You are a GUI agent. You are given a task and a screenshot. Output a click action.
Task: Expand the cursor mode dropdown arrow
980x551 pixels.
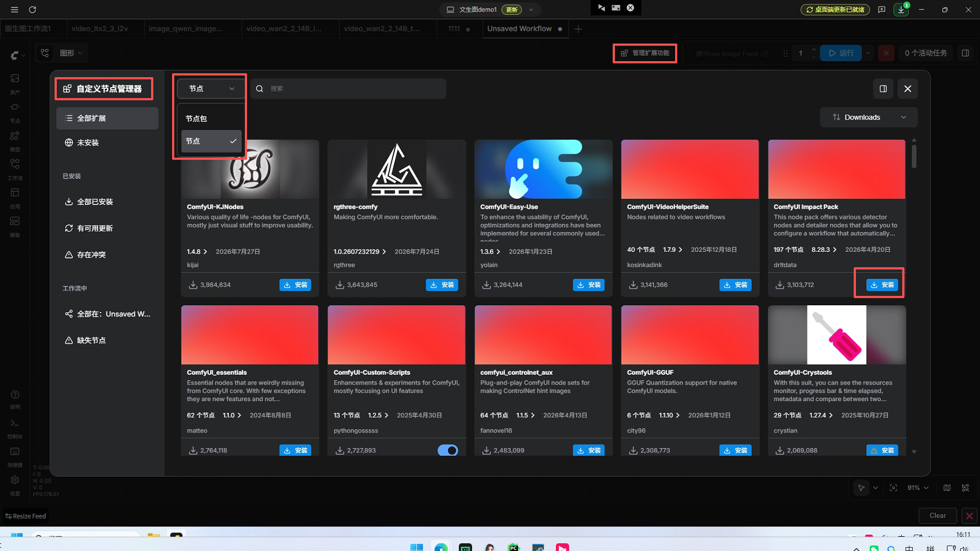pos(875,488)
